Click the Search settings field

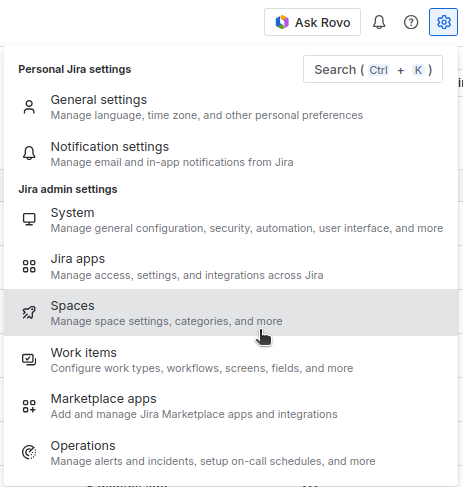click(373, 69)
